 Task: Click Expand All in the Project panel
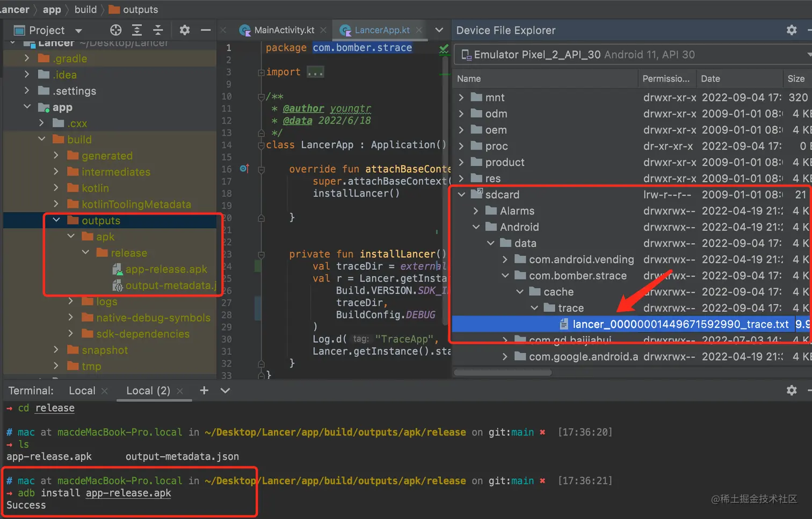137,30
